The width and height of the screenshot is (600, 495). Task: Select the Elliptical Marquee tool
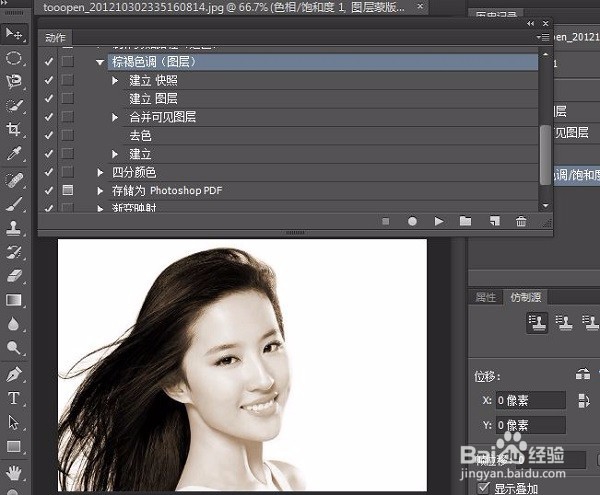click(x=14, y=58)
